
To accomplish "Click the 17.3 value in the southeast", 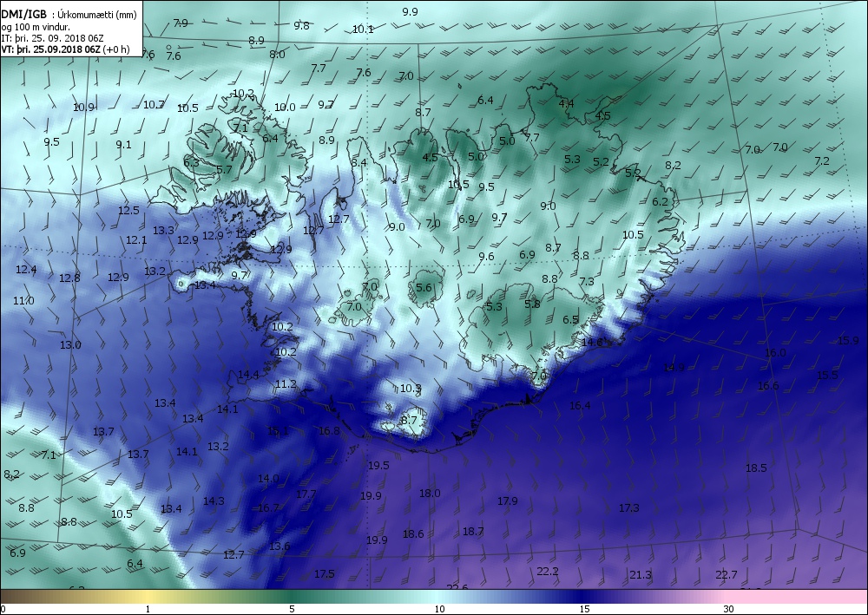I will pos(628,507).
